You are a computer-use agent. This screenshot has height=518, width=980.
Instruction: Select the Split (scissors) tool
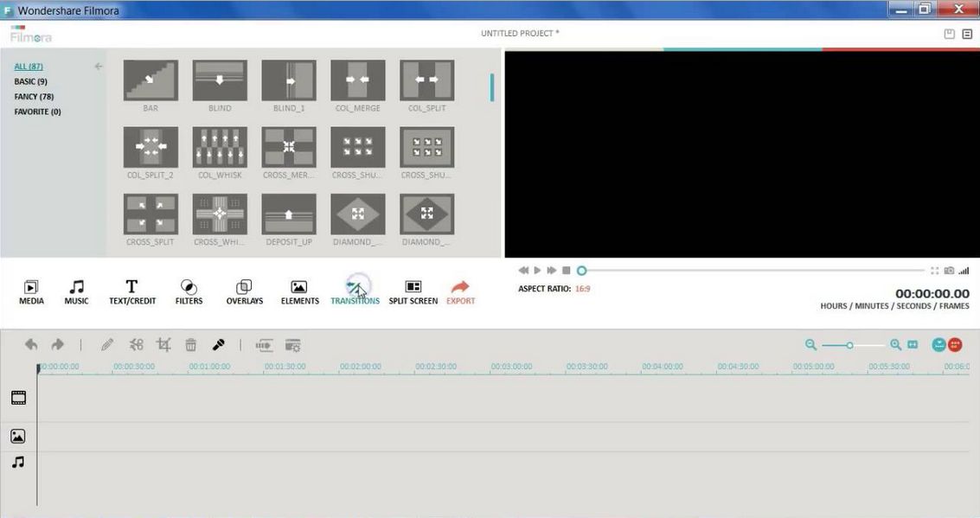tap(136, 344)
